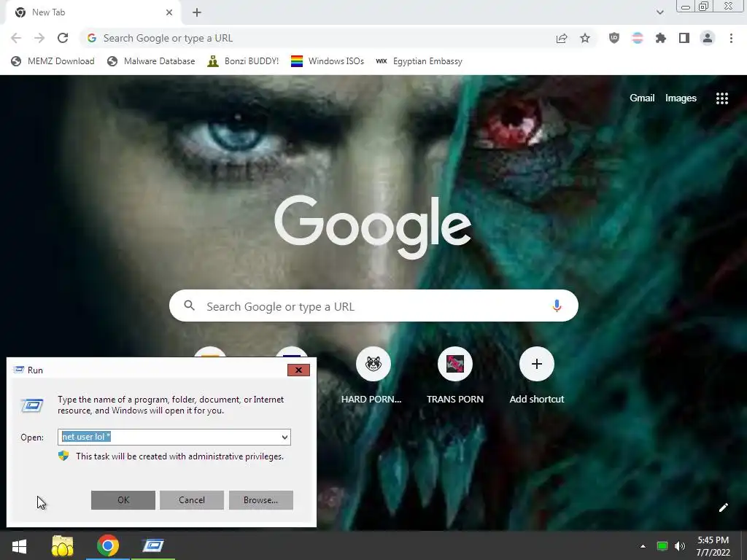Viewport: 747px width, 560px height.
Task: Open Chrome's three-dot menu
Action: pyautogui.click(x=731, y=38)
